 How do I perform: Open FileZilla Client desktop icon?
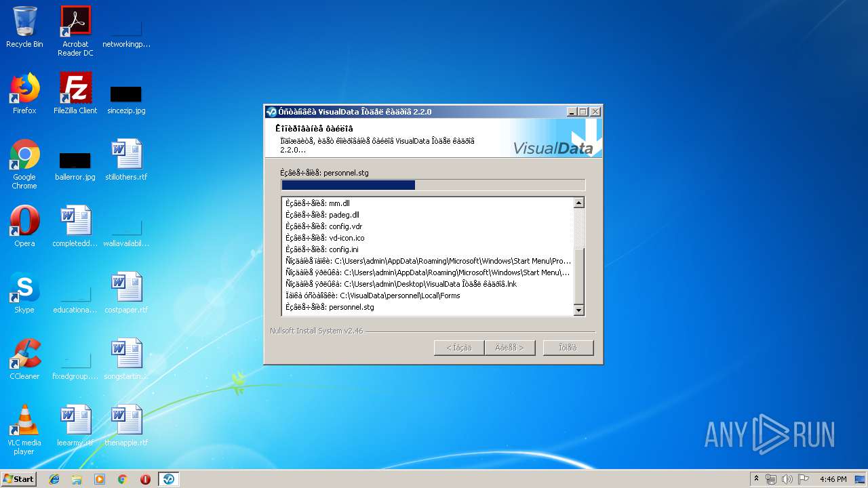click(75, 94)
